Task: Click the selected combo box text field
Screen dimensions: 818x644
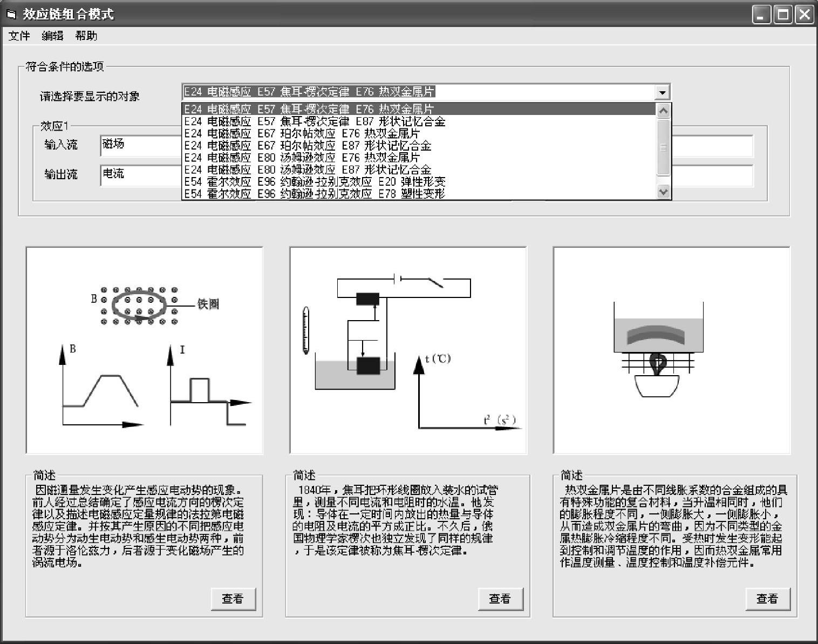Action: click(419, 92)
